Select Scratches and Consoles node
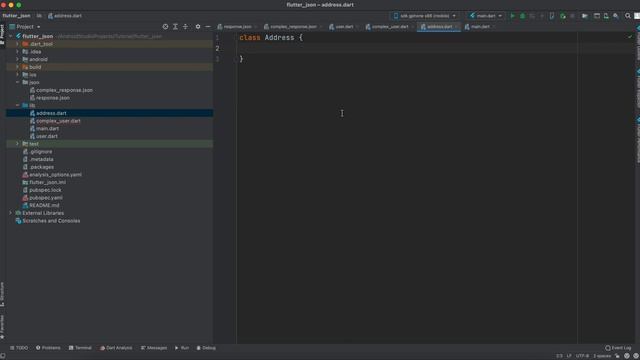Screen dimensions: 640x360 tap(51, 221)
